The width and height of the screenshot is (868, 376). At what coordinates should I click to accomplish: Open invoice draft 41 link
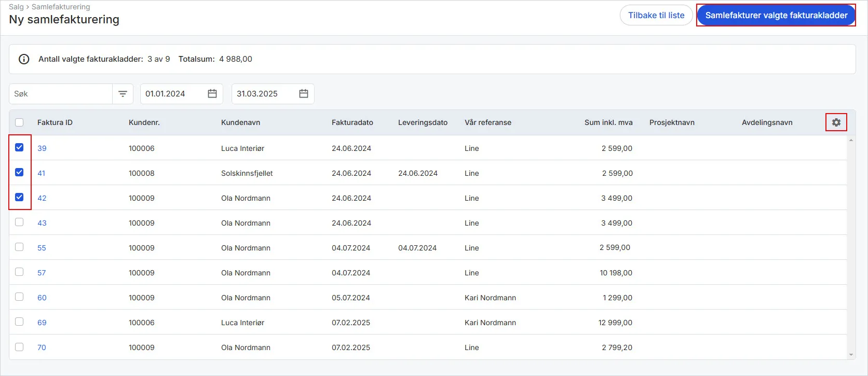[42, 173]
